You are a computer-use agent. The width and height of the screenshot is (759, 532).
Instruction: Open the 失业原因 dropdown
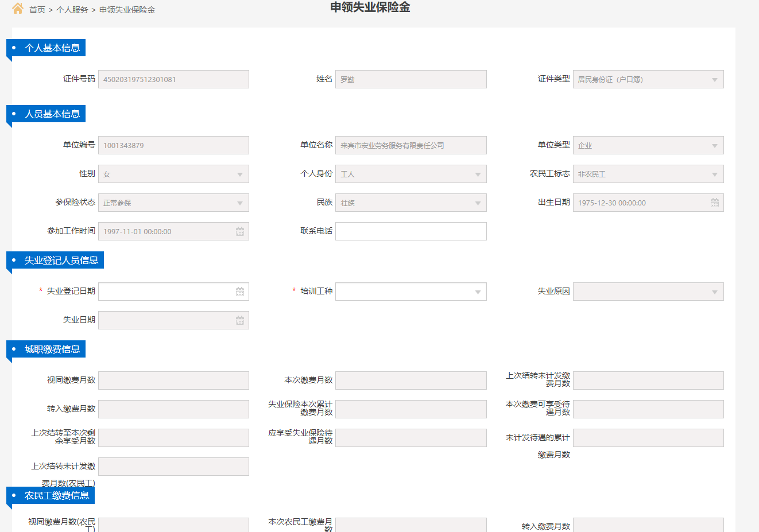click(x=714, y=292)
